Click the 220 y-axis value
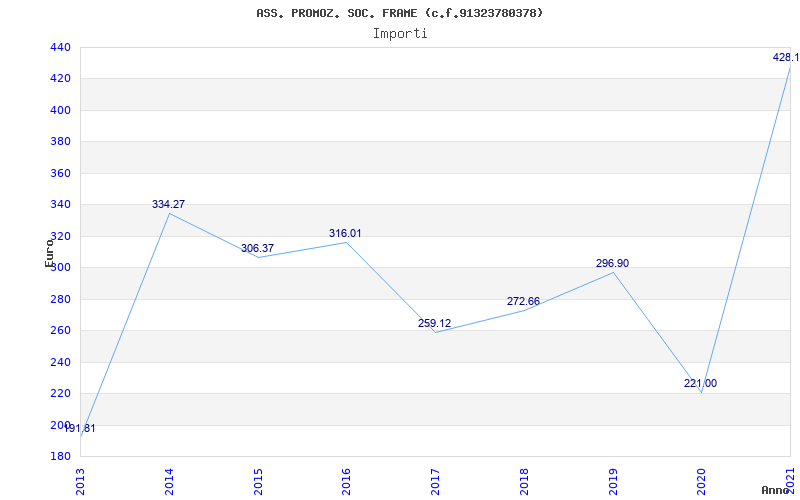Image resolution: width=800 pixels, height=500 pixels. (x=60, y=393)
